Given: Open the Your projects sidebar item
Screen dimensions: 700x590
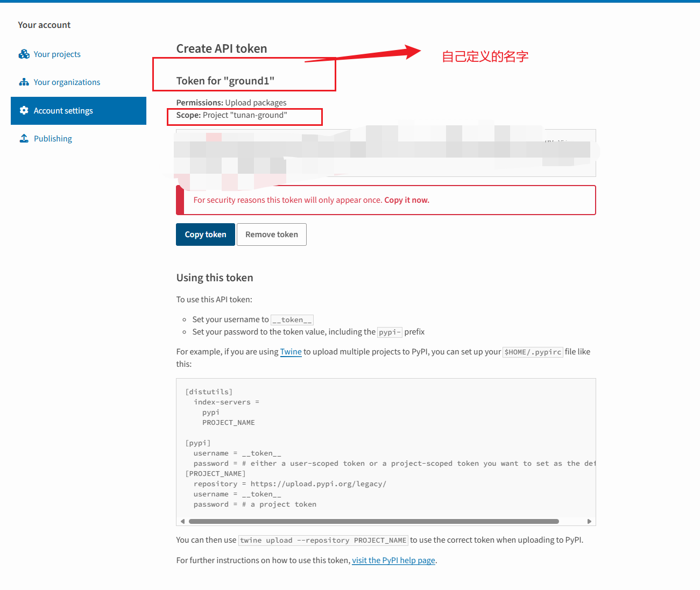Looking at the screenshot, I should pyautogui.click(x=57, y=54).
